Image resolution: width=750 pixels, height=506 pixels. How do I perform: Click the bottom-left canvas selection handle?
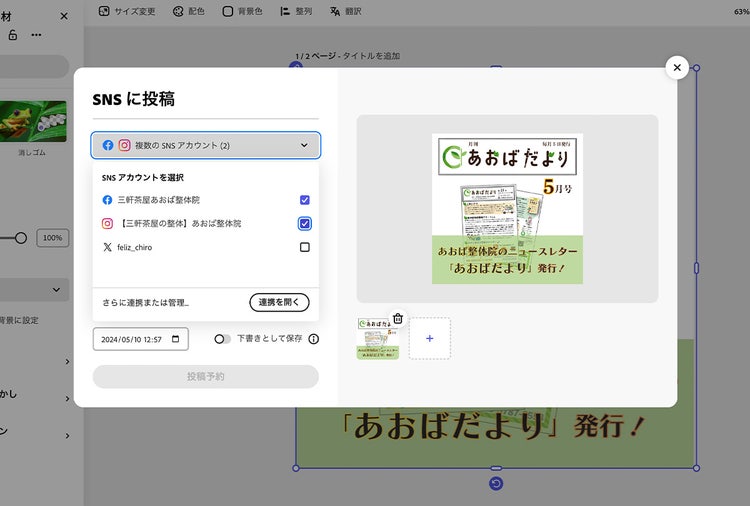pos(296,468)
